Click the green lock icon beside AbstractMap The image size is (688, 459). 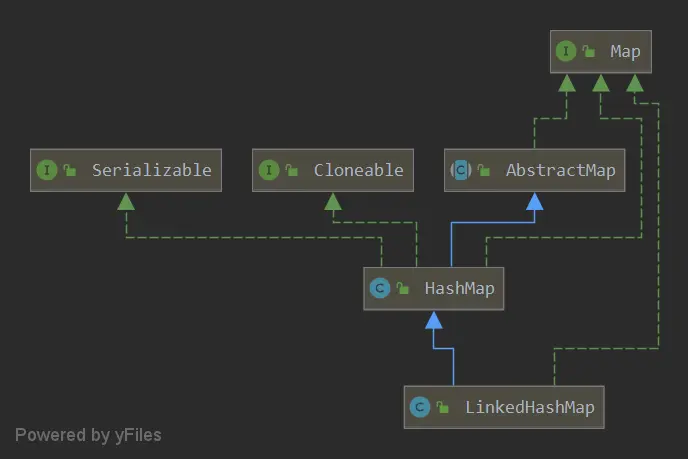point(484,170)
